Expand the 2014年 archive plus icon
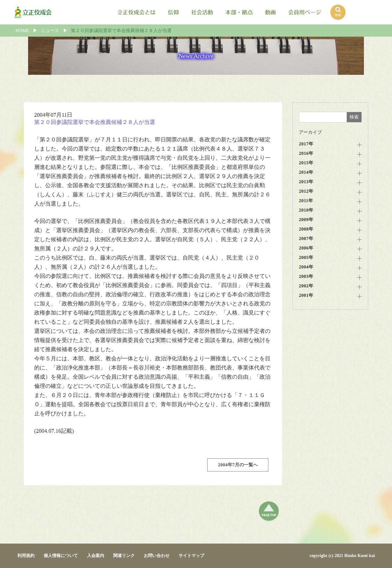 359,173
